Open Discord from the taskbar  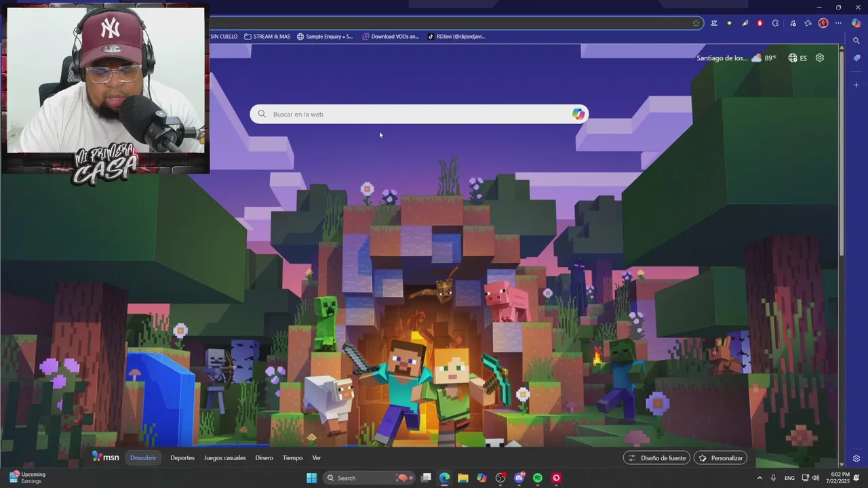click(519, 478)
